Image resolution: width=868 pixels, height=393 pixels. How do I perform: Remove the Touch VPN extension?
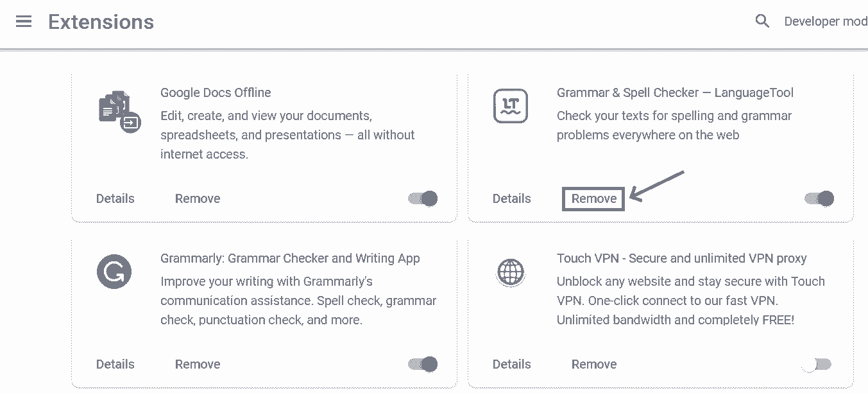point(594,364)
